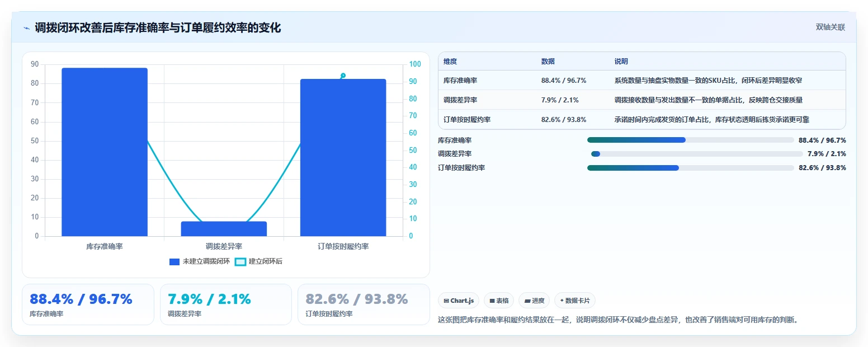This screenshot has width=868, height=347.
Task: Click the 表格 tag chip
Action: tap(499, 301)
